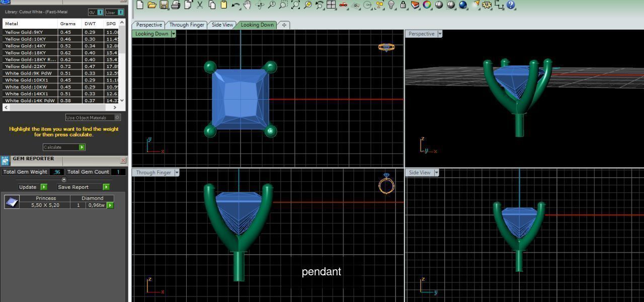Click the Save Report button
644x302 pixels.
(x=83, y=187)
